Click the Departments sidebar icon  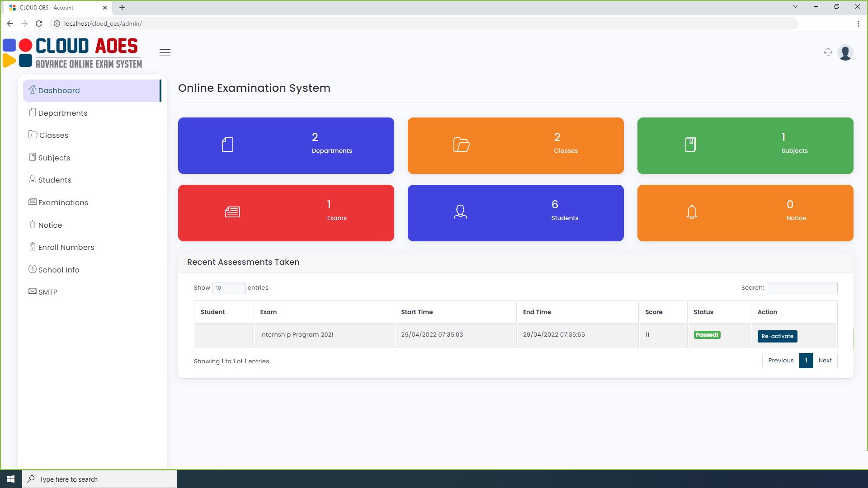point(32,112)
